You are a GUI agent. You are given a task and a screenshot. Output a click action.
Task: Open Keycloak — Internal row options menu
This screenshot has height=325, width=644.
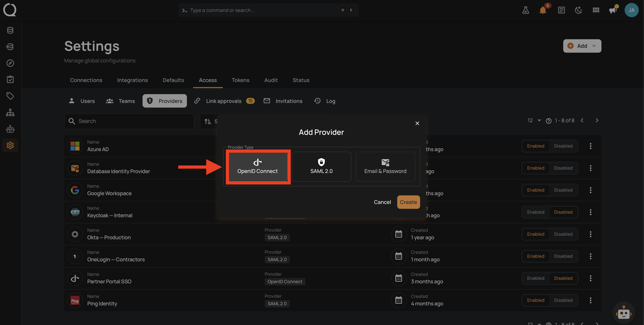(590, 212)
